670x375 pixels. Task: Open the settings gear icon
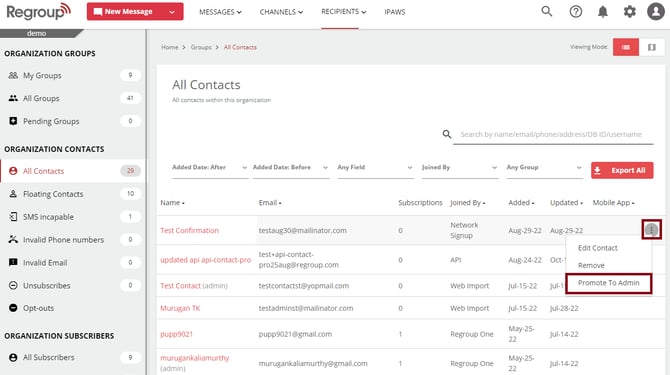629,12
